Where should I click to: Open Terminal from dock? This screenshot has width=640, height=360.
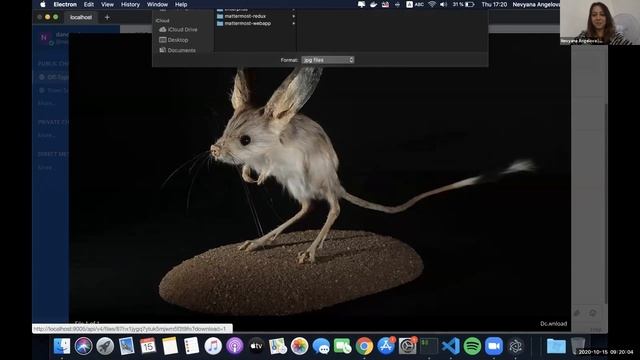tap(429, 346)
